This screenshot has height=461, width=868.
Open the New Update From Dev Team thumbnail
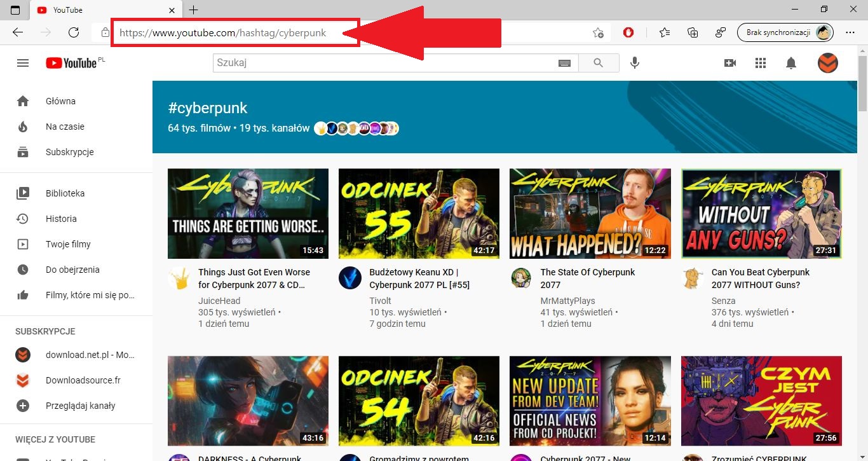(590, 401)
